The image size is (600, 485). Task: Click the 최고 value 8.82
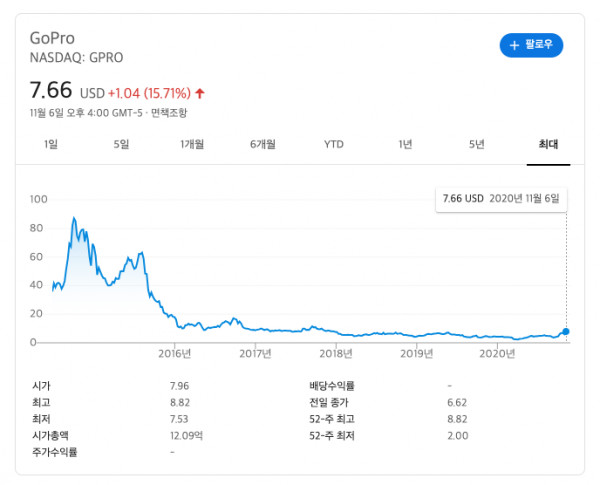click(180, 403)
